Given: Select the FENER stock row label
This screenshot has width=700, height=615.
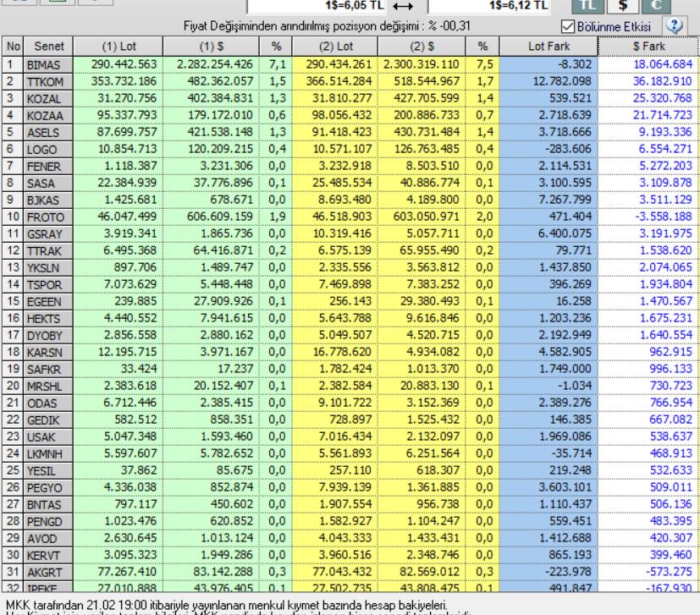Looking at the screenshot, I should [x=48, y=167].
